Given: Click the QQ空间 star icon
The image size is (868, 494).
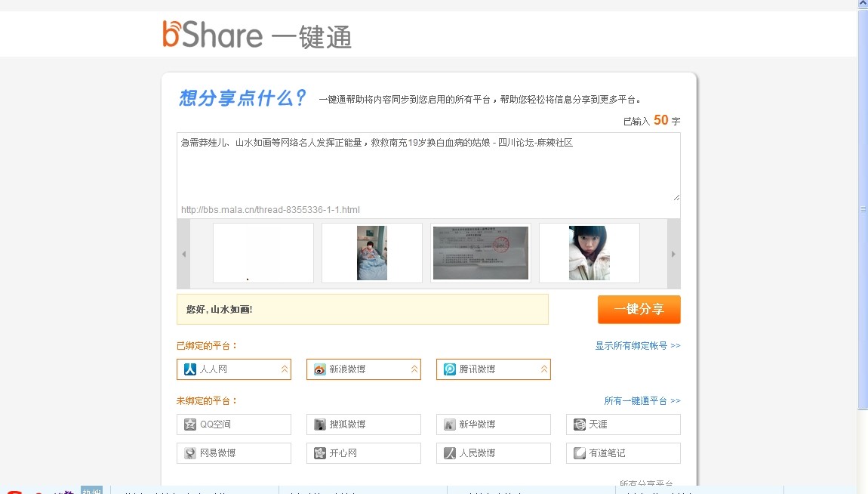Looking at the screenshot, I should 190,425.
